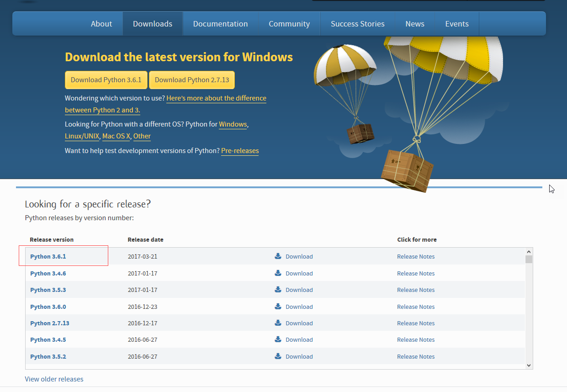The height and width of the screenshot is (392, 567).
Task: Open Python 3.4.5 release page
Action: pos(48,339)
